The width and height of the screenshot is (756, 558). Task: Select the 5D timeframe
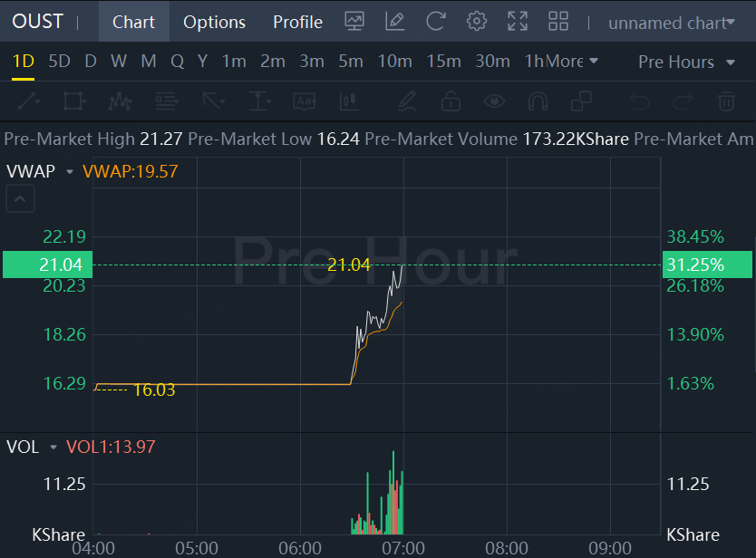click(59, 62)
